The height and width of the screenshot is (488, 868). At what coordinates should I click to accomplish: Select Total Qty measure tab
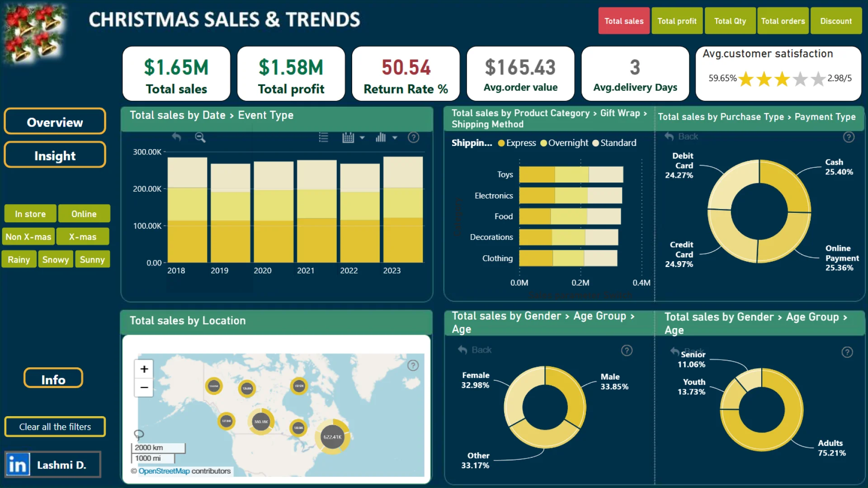(x=730, y=21)
